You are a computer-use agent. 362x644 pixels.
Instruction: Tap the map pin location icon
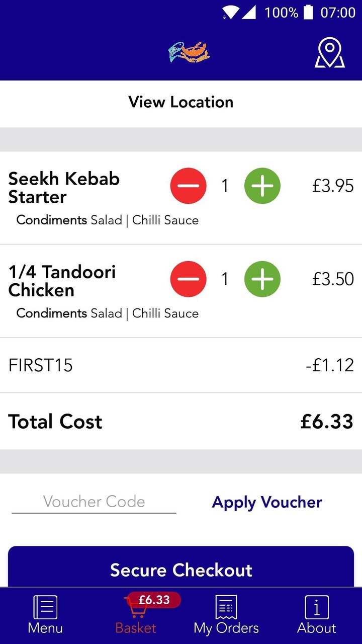click(329, 53)
